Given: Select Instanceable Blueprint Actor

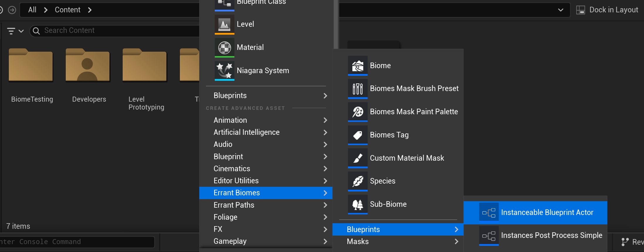Looking at the screenshot, I should pyautogui.click(x=547, y=212).
